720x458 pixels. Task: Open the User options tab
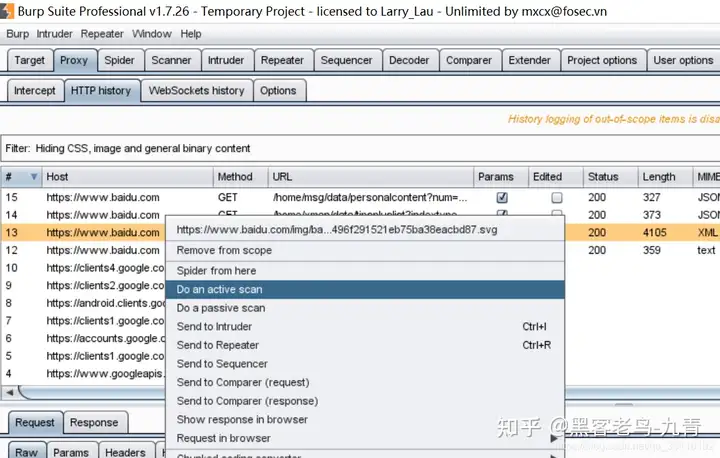684,60
